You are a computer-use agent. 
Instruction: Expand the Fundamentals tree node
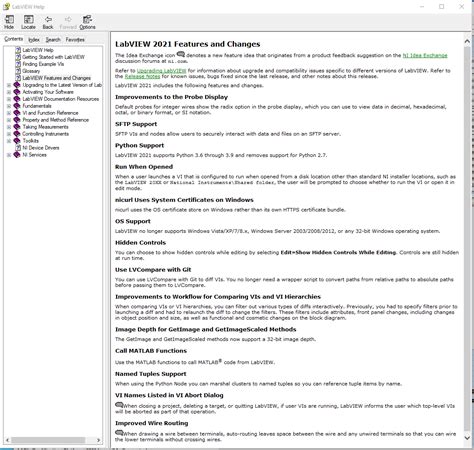(9, 106)
